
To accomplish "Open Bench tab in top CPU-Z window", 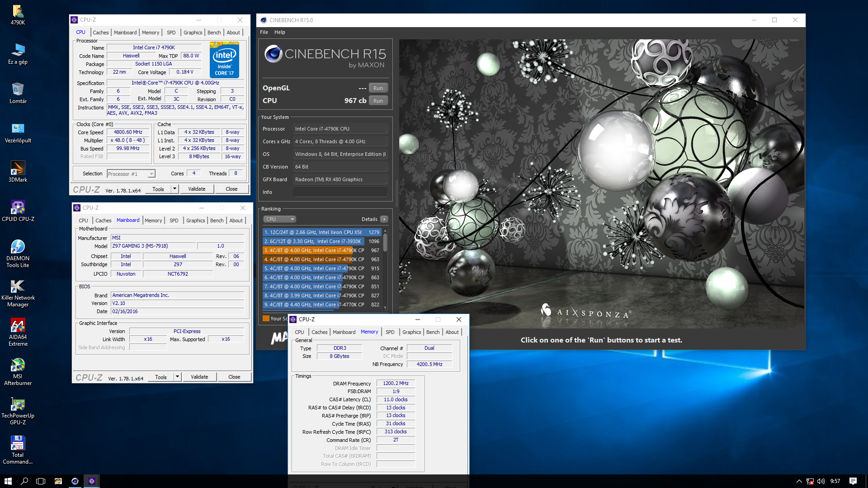I will [x=214, y=33].
